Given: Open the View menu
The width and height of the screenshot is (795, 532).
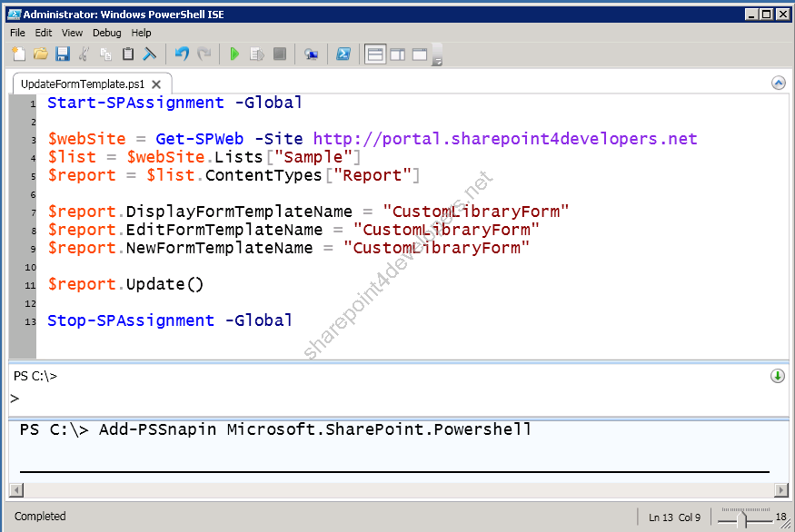Looking at the screenshot, I should point(72,33).
